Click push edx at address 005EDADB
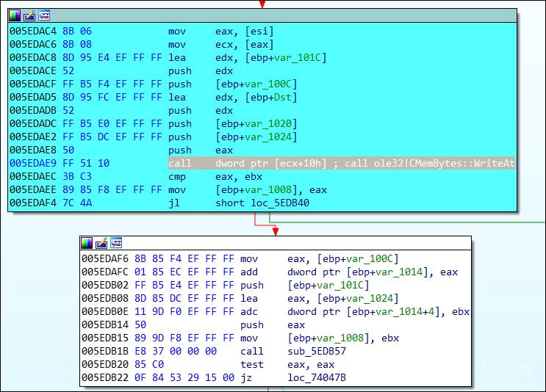Image resolution: width=546 pixels, height=392 pixels. point(201,110)
